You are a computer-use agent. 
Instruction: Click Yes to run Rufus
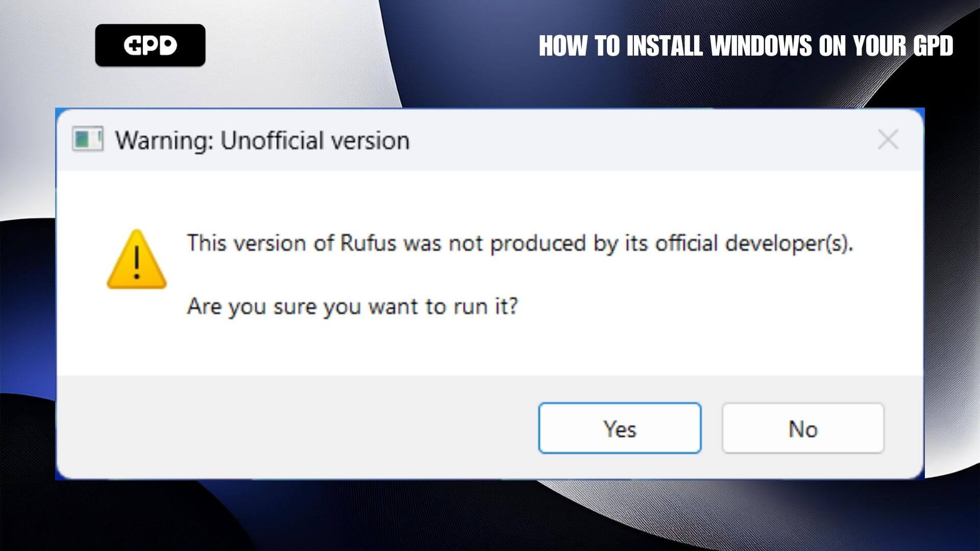pos(620,428)
